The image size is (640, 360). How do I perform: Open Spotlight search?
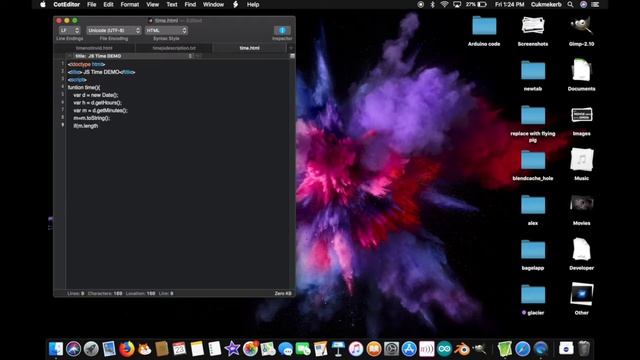pos(570,4)
